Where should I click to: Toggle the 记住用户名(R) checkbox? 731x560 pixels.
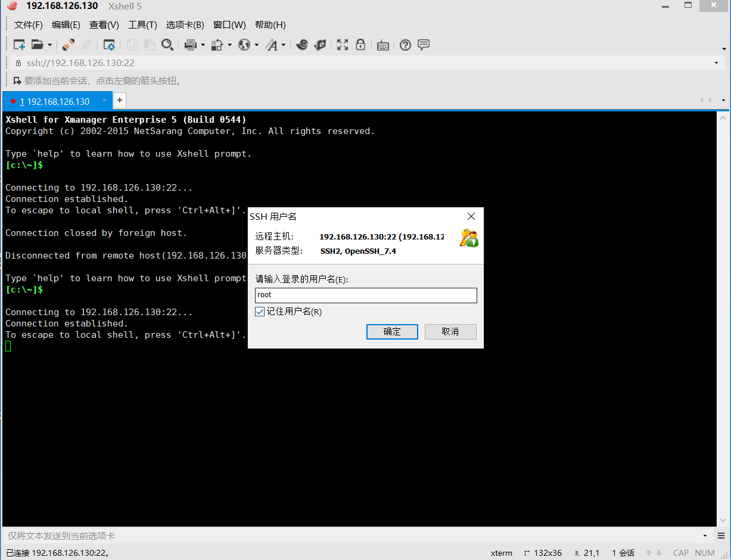tap(260, 312)
